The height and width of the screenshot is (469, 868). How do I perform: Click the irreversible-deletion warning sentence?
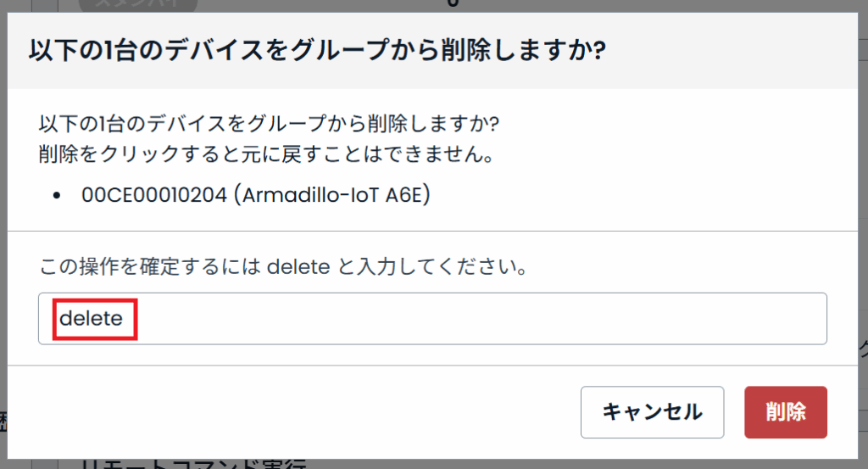click(x=266, y=155)
